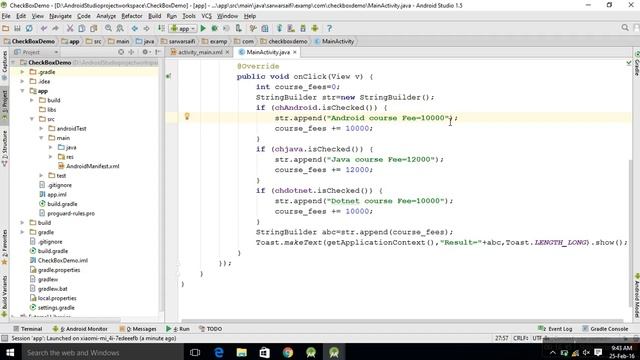Click the Open folder toolbar icon
Image resolution: width=640 pixels, height=360 pixels.
pyautogui.click(x=6, y=28)
